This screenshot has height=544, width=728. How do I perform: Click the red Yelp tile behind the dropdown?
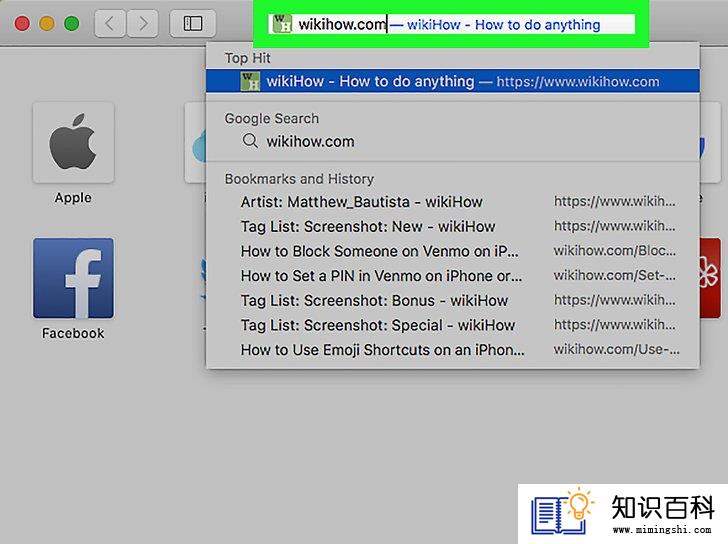[710, 278]
